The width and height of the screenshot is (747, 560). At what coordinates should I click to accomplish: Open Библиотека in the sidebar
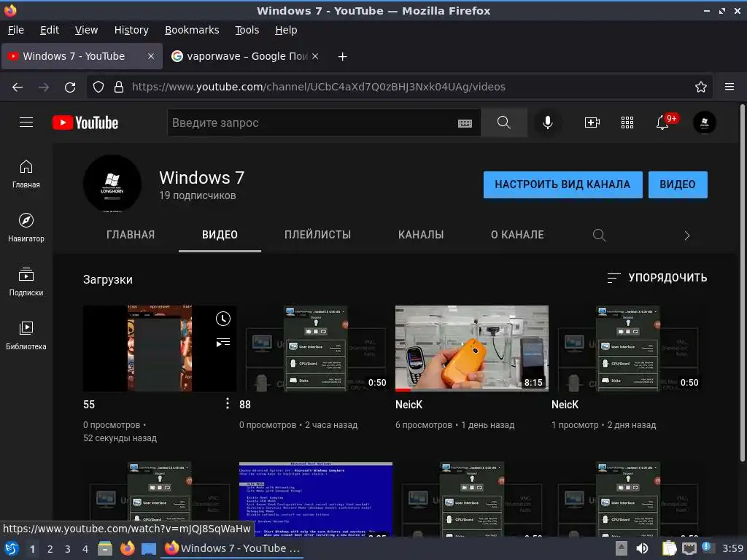pos(26,335)
